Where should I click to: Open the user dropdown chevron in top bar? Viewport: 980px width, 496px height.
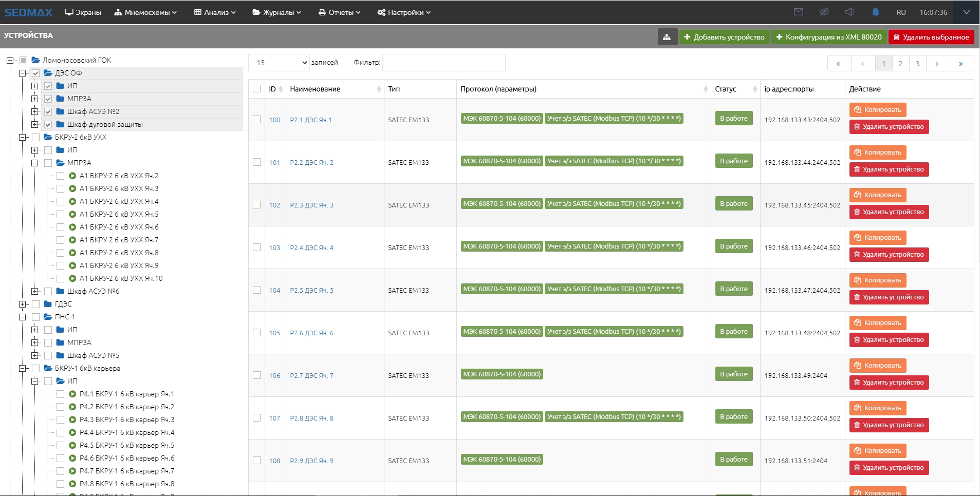coord(966,12)
